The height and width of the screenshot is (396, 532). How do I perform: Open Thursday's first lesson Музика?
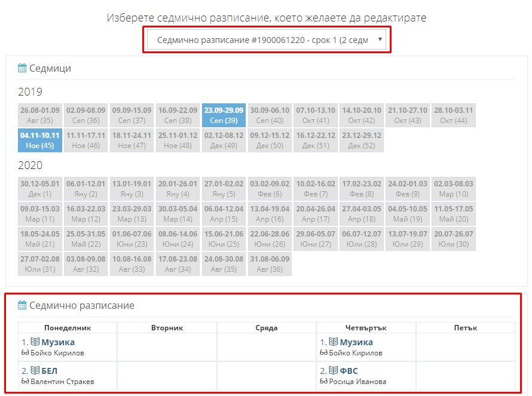[x=356, y=342]
